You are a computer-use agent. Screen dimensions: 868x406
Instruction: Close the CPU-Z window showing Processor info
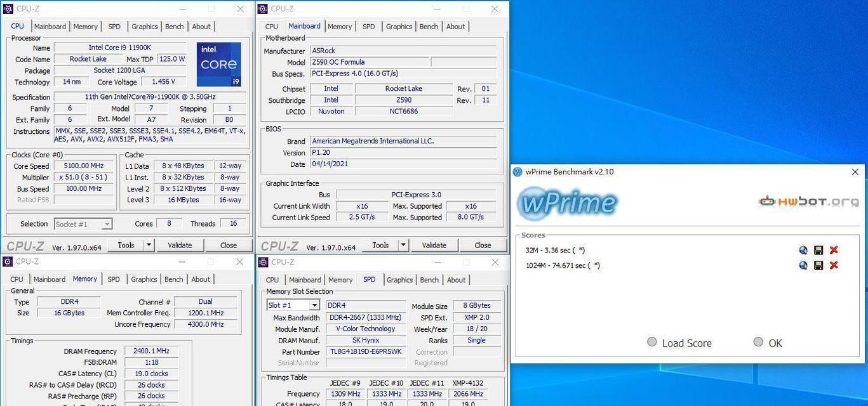(240, 9)
